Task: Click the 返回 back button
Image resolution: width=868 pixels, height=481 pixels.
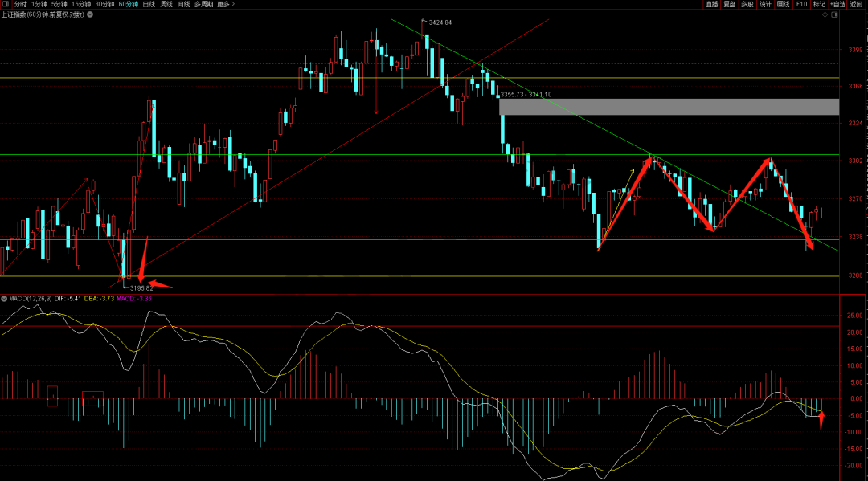Action: tap(856, 4)
